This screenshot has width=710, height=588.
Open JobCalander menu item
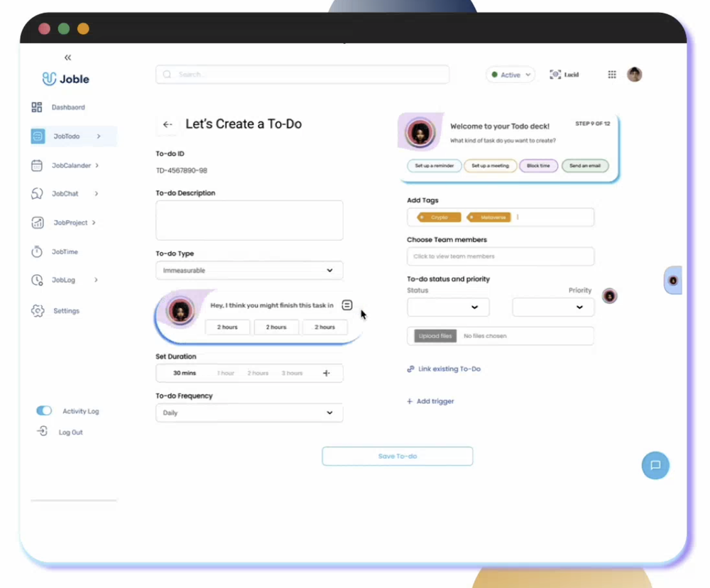[71, 165]
